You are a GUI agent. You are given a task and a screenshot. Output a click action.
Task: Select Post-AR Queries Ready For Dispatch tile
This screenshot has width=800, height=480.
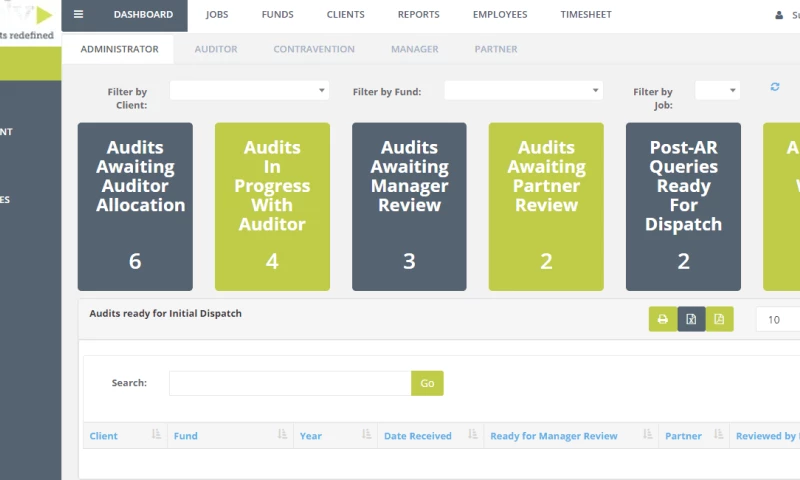(x=683, y=207)
